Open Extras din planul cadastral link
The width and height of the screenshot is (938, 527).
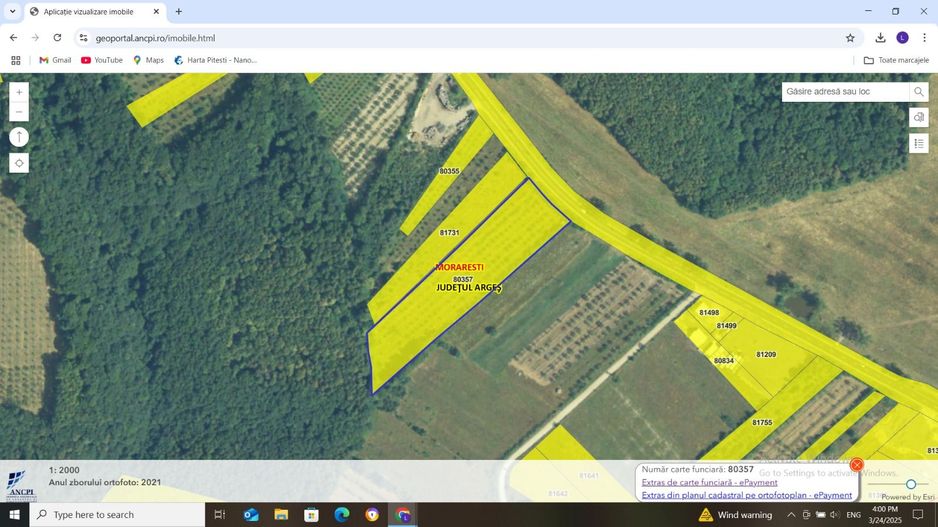746,495
